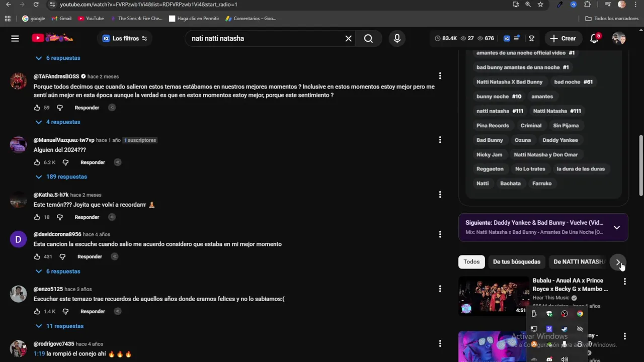This screenshot has width=644, height=362.
Task: Click Steam icon in tray popup
Action: [x=565, y=329]
